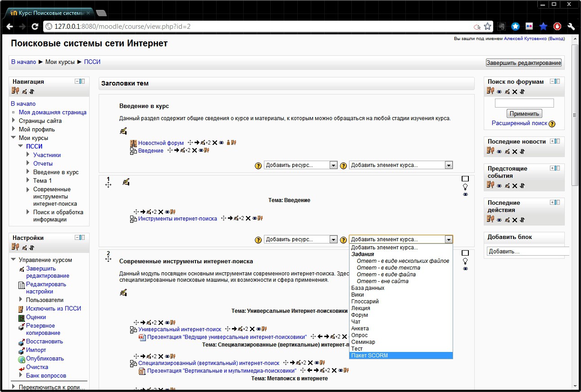
Task: Open Добавить ресурс dropdown in section 1
Action: click(300, 240)
